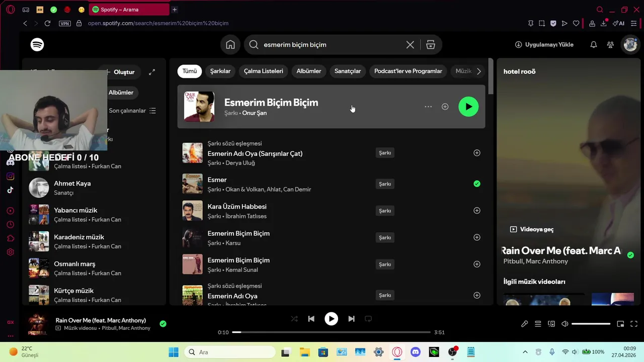Toggle the VPN badge in the address bar
The width and height of the screenshot is (644, 362).
65,23
